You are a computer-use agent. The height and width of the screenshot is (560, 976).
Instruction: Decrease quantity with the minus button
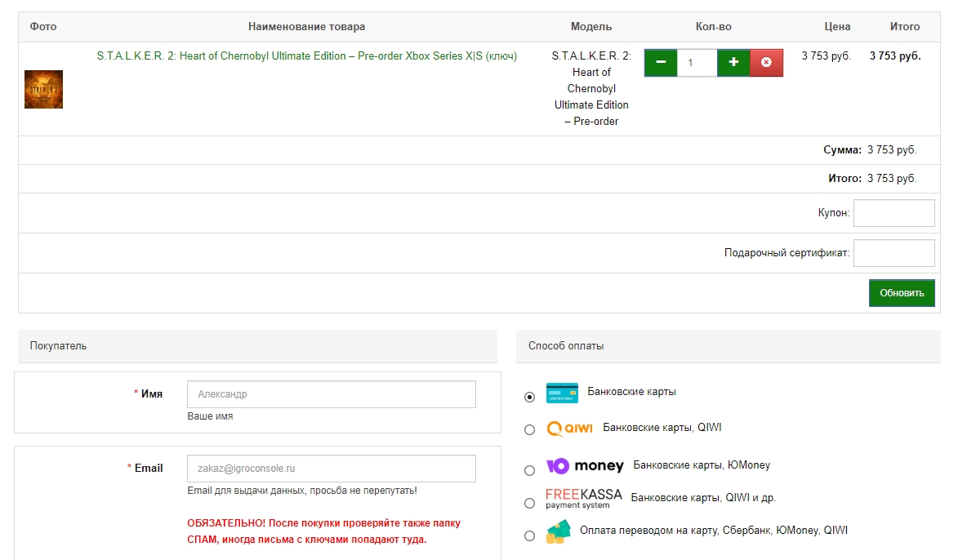pyautogui.click(x=661, y=63)
